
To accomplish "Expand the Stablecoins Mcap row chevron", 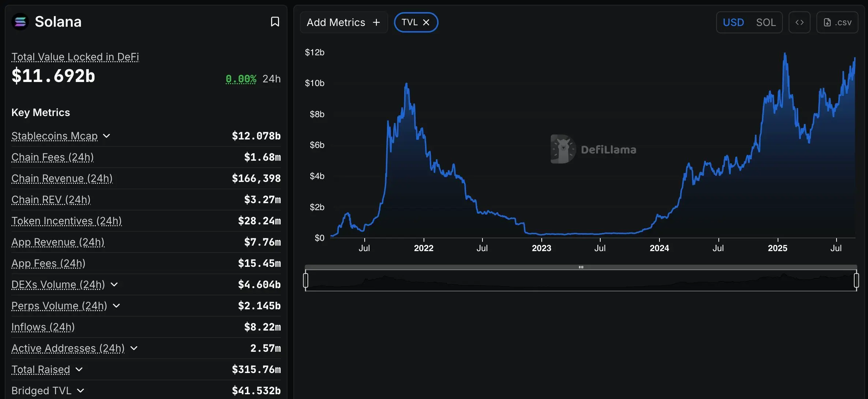I will click(x=106, y=136).
